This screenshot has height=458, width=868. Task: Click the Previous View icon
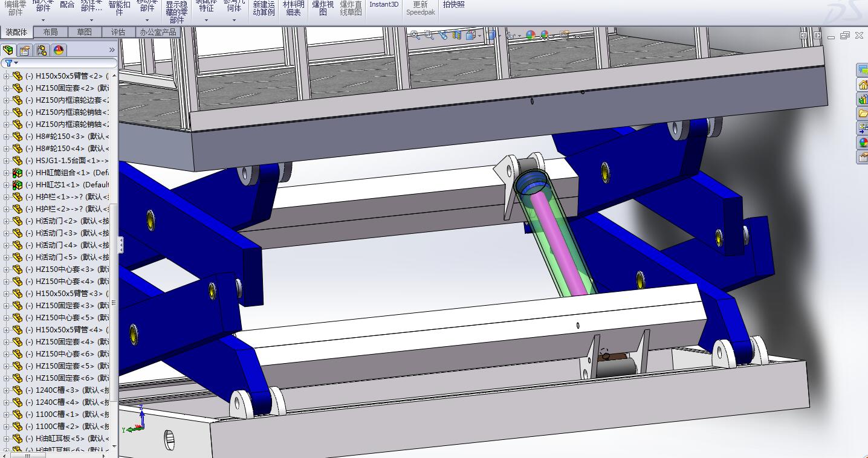443,35
